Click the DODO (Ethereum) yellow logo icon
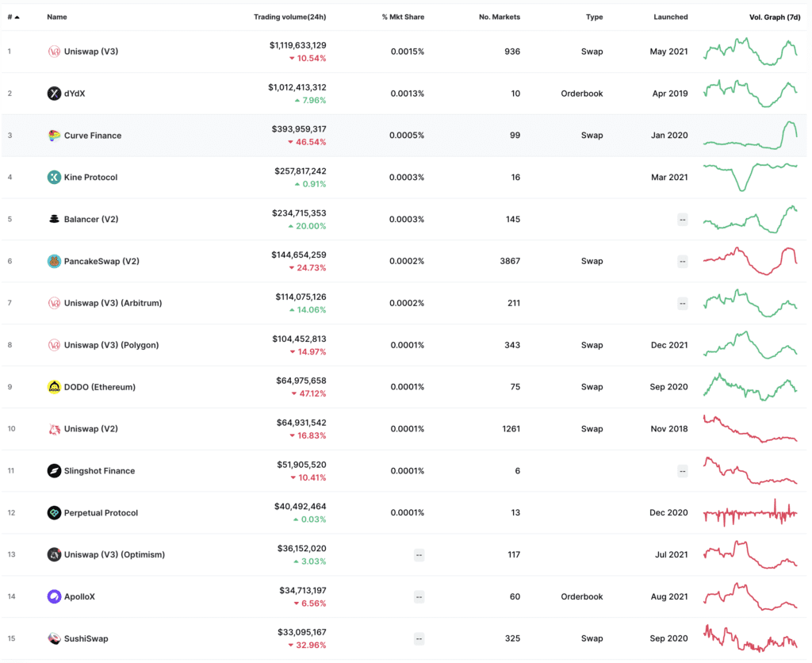Image resolution: width=812 pixels, height=663 pixels. point(54,387)
